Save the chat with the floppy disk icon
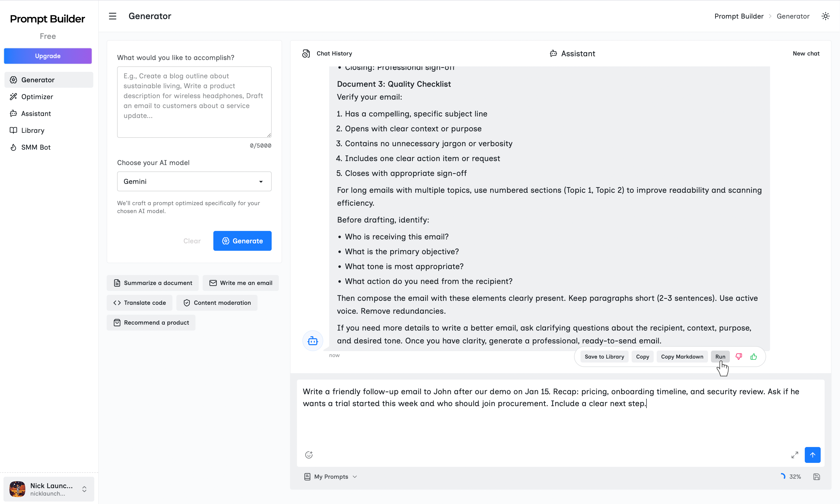The height and width of the screenshot is (504, 840). 816,476
